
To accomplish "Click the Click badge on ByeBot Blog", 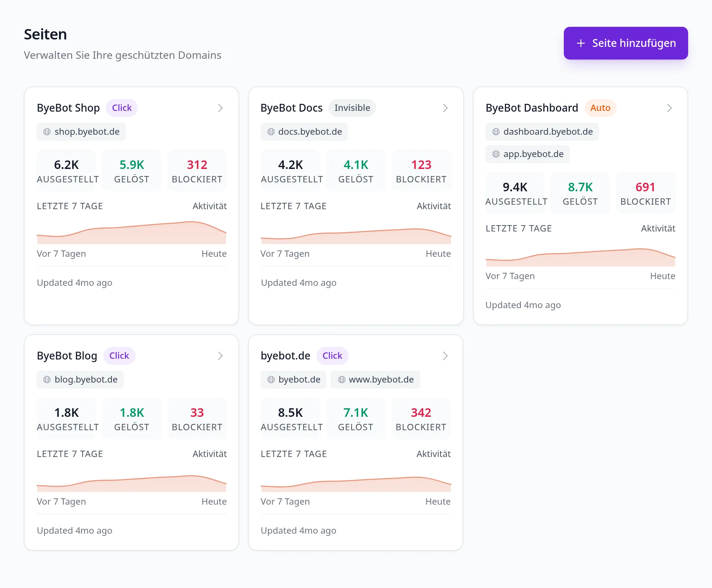I will pyautogui.click(x=119, y=356).
